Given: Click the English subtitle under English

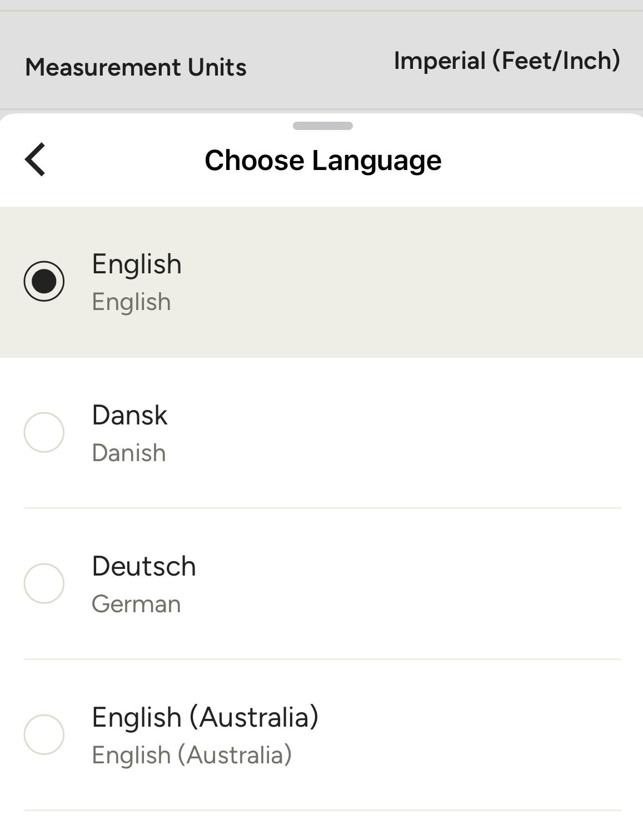Looking at the screenshot, I should coord(131,302).
